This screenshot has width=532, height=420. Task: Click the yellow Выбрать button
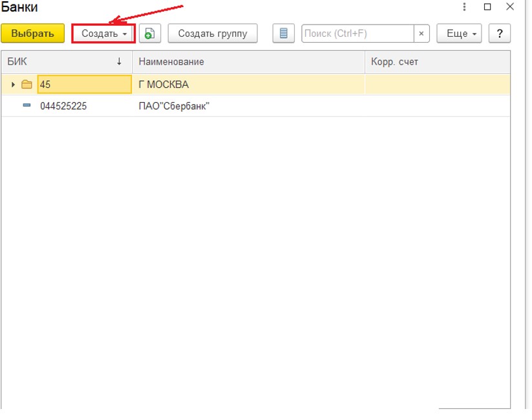click(32, 34)
